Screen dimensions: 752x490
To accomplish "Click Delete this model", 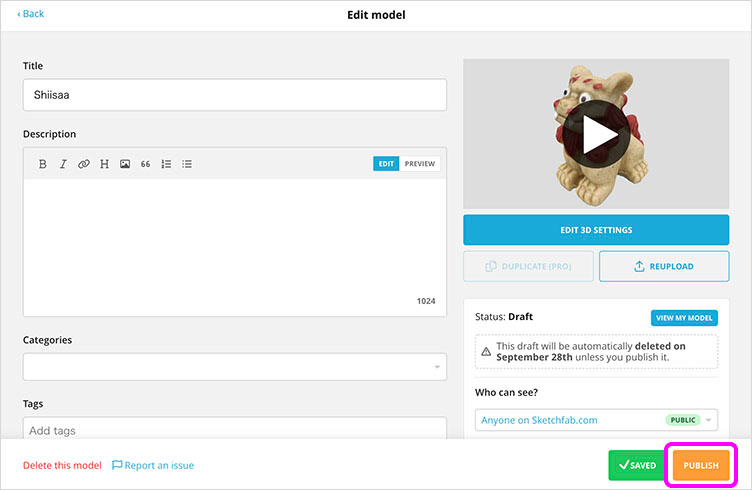I will tap(62, 466).
